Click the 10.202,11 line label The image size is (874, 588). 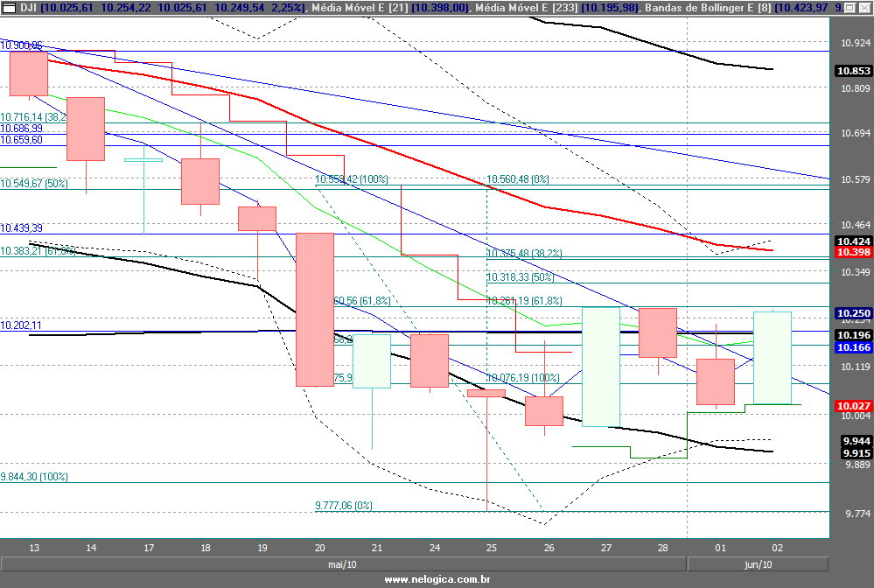(21, 325)
